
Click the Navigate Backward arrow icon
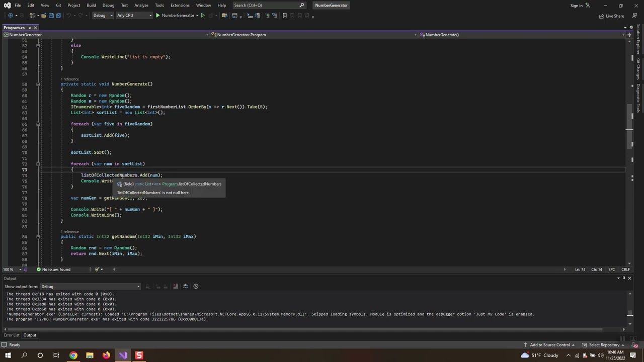click(10, 16)
